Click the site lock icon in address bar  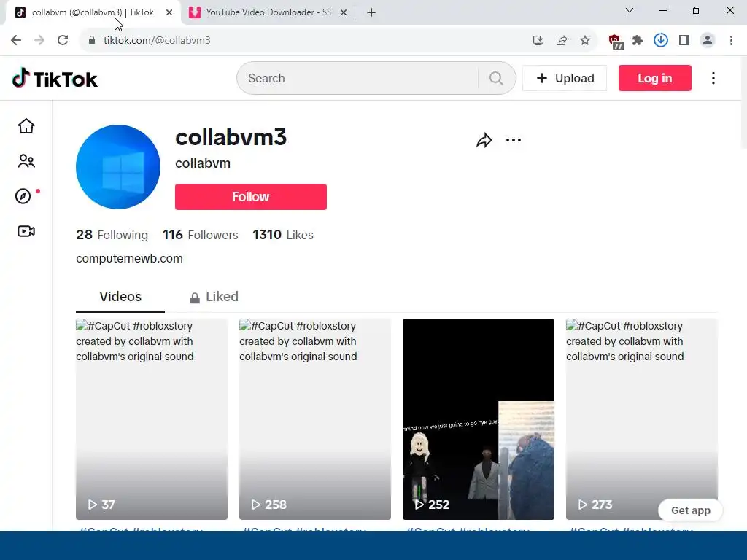(x=92, y=41)
